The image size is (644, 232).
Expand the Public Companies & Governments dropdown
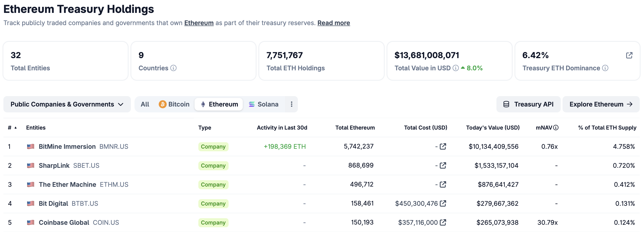click(x=67, y=104)
